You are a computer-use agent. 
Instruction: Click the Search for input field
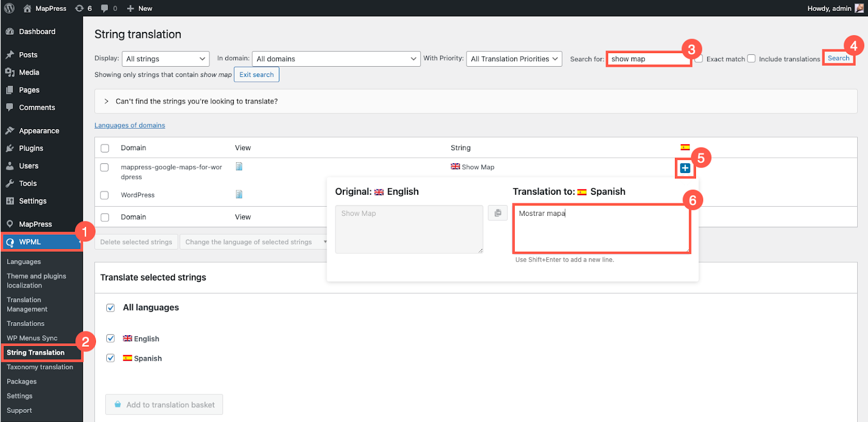pyautogui.click(x=648, y=59)
